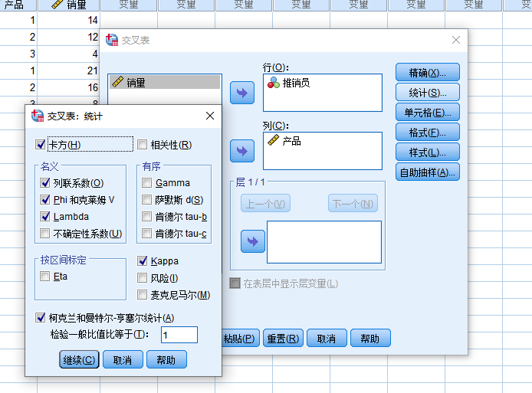The image size is (532, 393).
Task: Enable 萨默斯 d(S) checkbox
Action: [x=147, y=199]
